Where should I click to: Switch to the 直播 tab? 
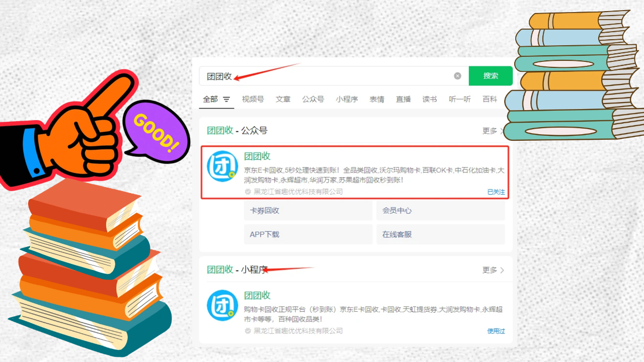click(x=404, y=100)
